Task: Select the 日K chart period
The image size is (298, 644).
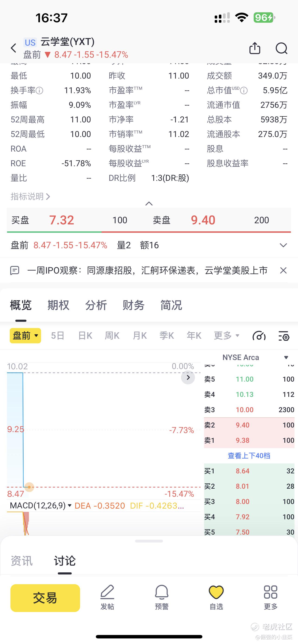Action: pyautogui.click(x=85, y=335)
